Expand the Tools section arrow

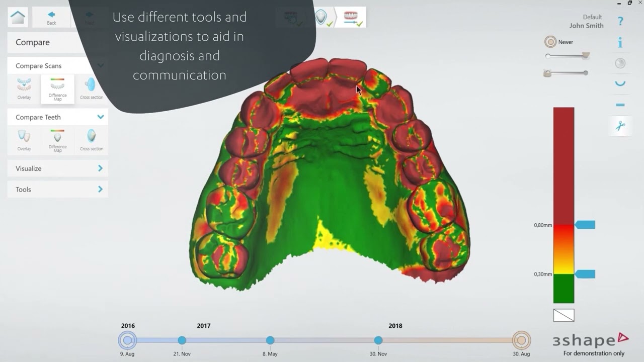pos(100,190)
